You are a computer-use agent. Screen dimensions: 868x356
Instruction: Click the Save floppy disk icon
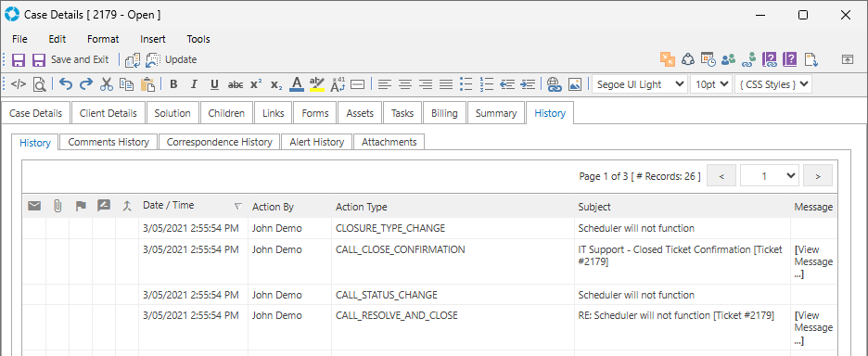pyautogui.click(x=19, y=59)
